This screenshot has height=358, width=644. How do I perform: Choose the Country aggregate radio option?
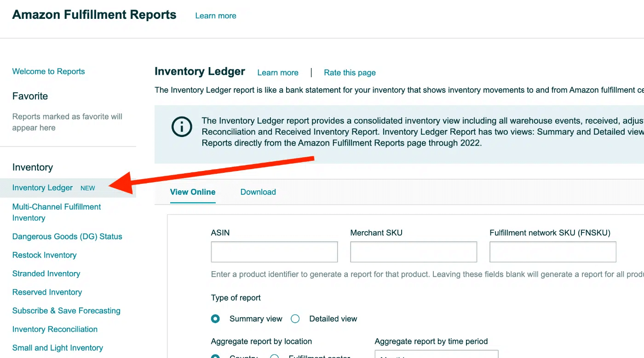click(x=215, y=356)
